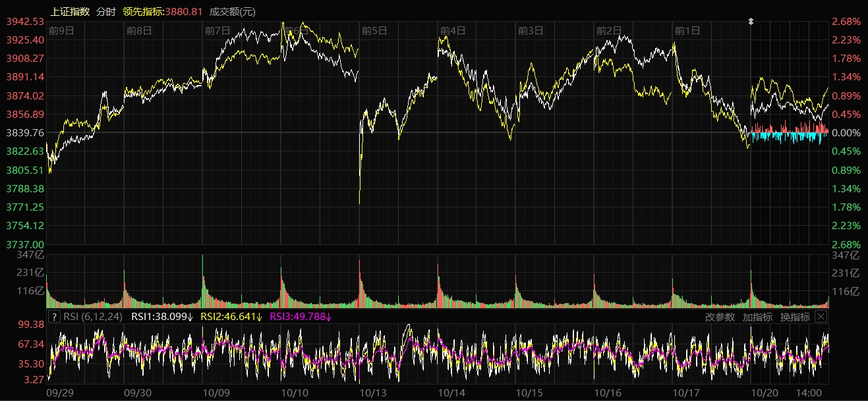Click the 前4日 day header
868x401 pixels.
(453, 30)
